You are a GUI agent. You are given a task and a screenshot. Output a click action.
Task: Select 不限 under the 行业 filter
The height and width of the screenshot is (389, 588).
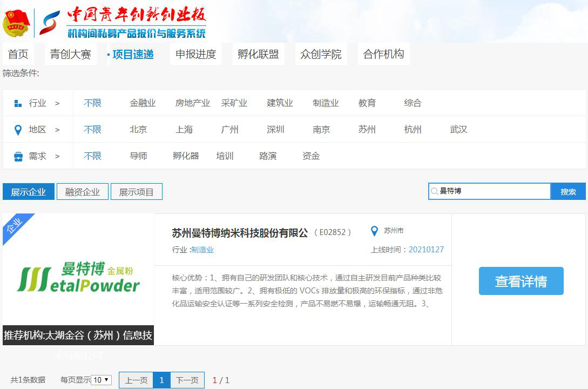(92, 103)
